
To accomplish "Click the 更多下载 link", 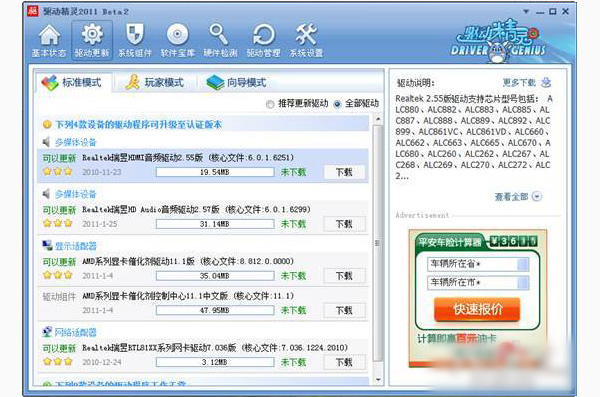I will coord(519,82).
